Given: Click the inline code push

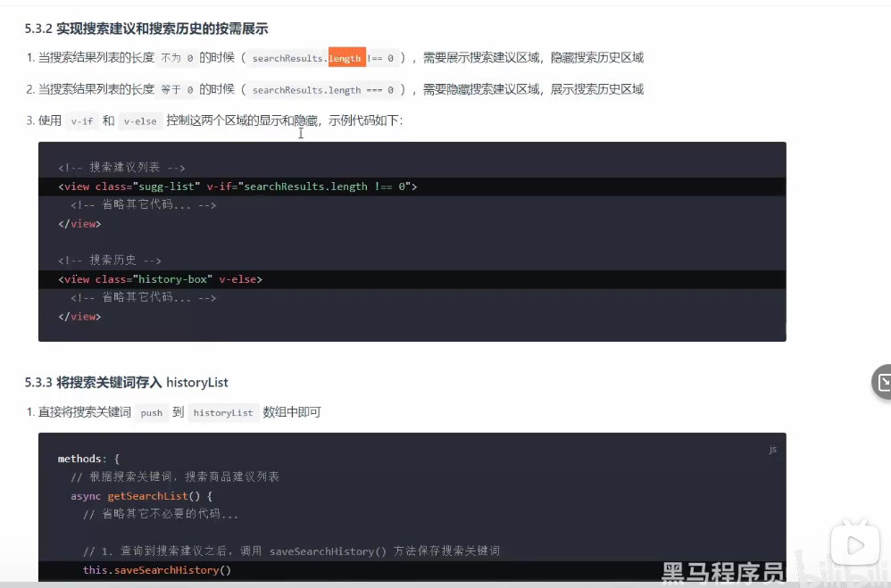Looking at the screenshot, I should [x=152, y=413].
